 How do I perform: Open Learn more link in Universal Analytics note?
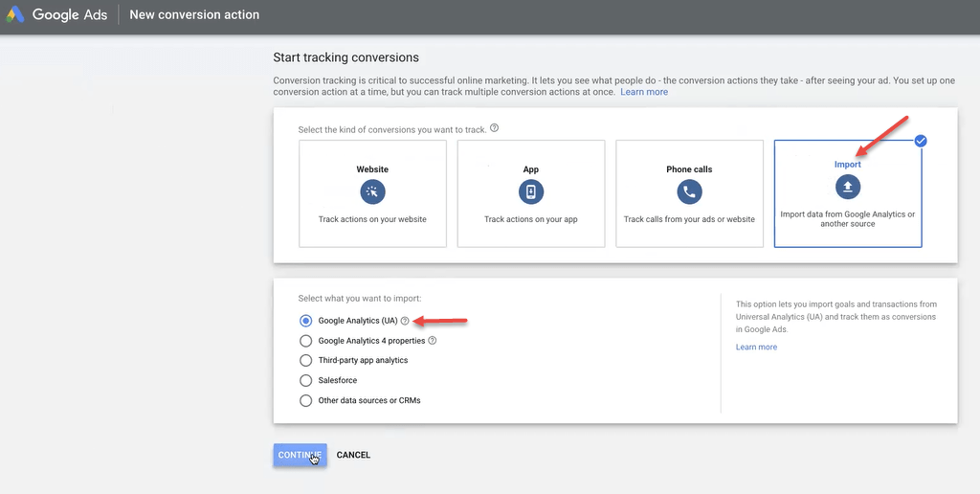(756, 348)
